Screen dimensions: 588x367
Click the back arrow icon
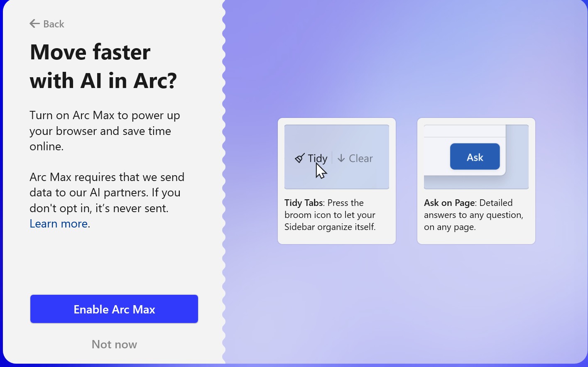point(34,23)
